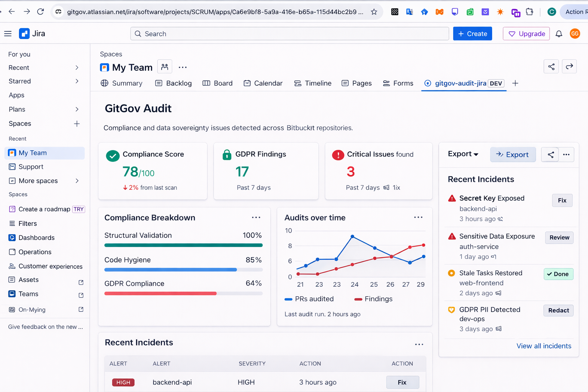The height and width of the screenshot is (392, 588).
Task: Add a new tab with the plus icon
Action: pyautogui.click(x=515, y=83)
